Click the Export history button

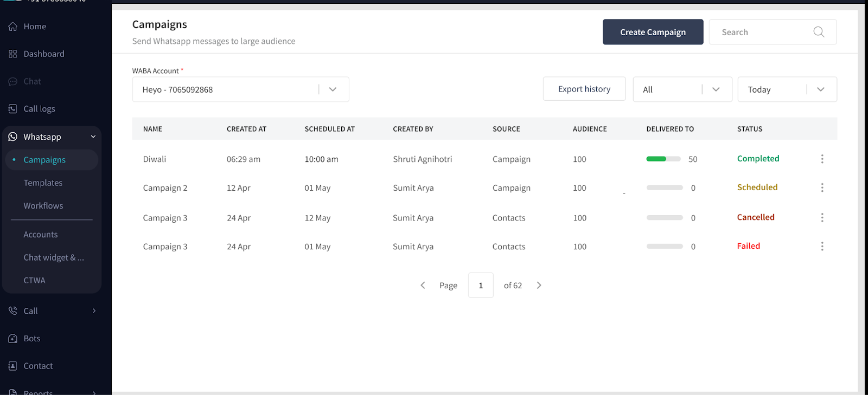point(584,89)
